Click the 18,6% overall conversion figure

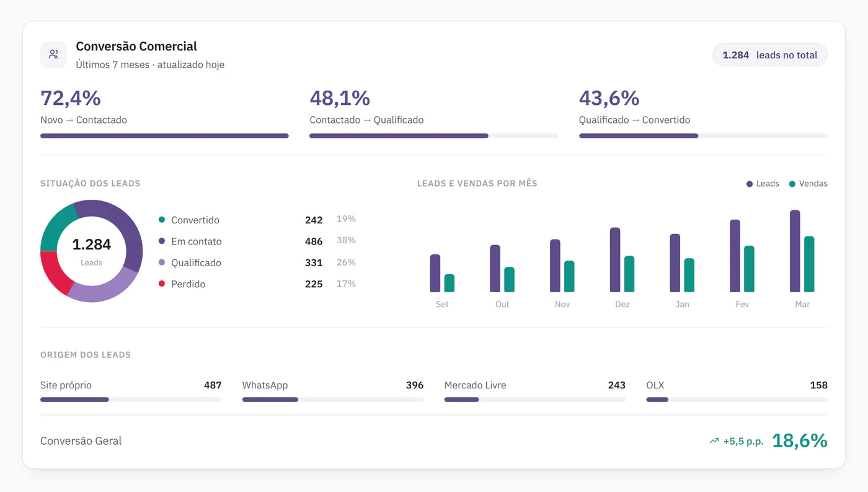tap(800, 441)
